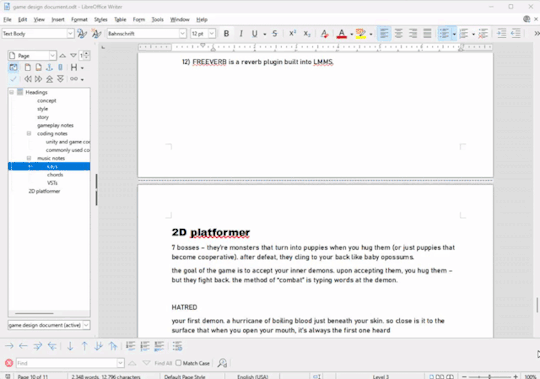Open Find and Replace dialog icon

pos(222,363)
